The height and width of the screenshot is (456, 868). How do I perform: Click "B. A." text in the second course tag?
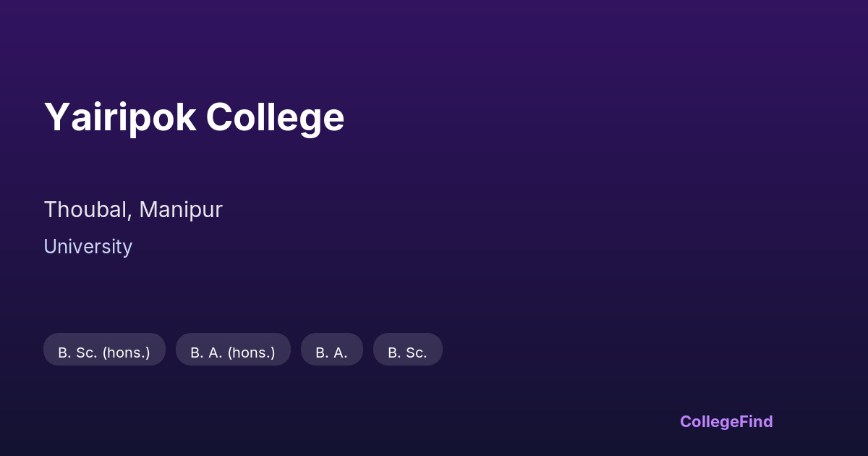206,352
